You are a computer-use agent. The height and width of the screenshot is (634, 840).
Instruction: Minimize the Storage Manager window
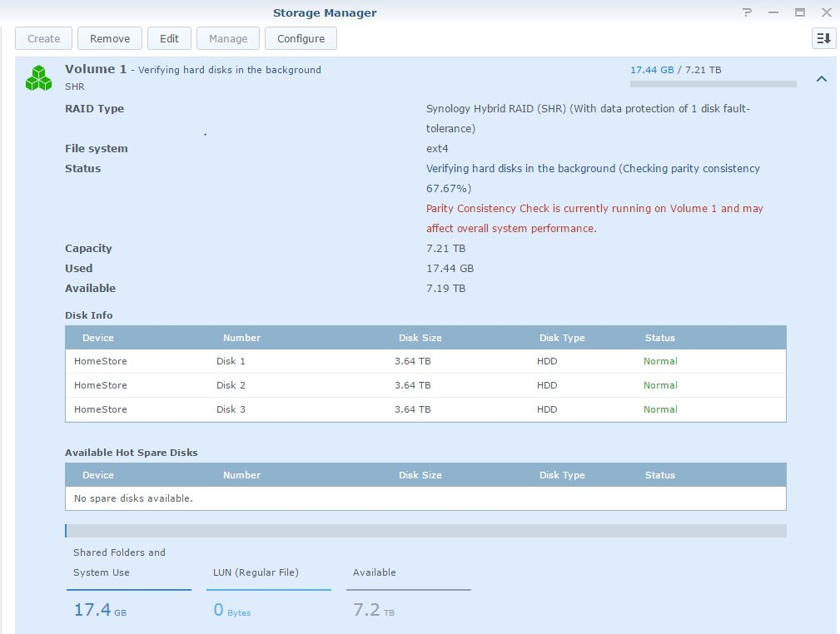[x=773, y=12]
